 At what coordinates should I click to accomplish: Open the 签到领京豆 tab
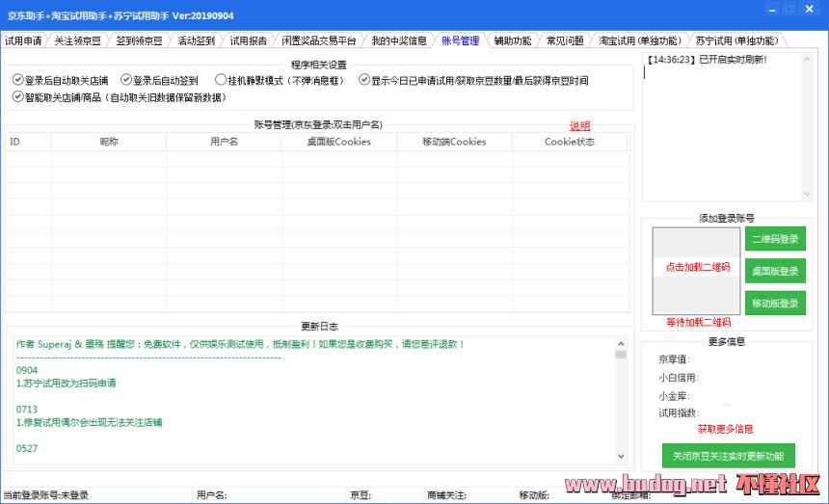139,40
